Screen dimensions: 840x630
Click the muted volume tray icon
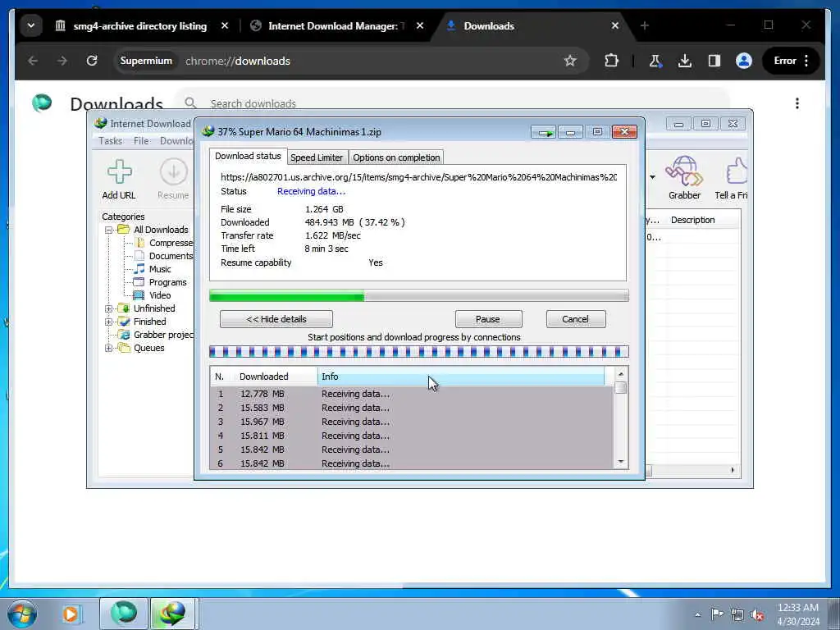pyautogui.click(x=757, y=614)
